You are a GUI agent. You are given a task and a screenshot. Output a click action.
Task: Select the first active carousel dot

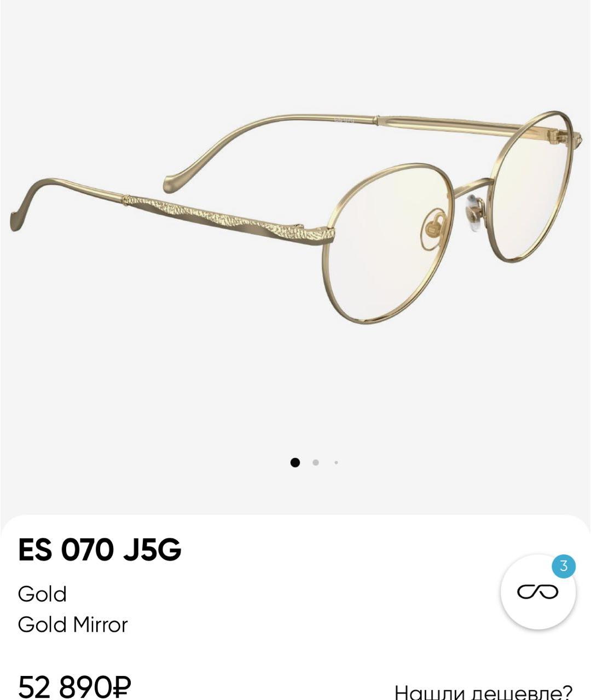coord(295,463)
